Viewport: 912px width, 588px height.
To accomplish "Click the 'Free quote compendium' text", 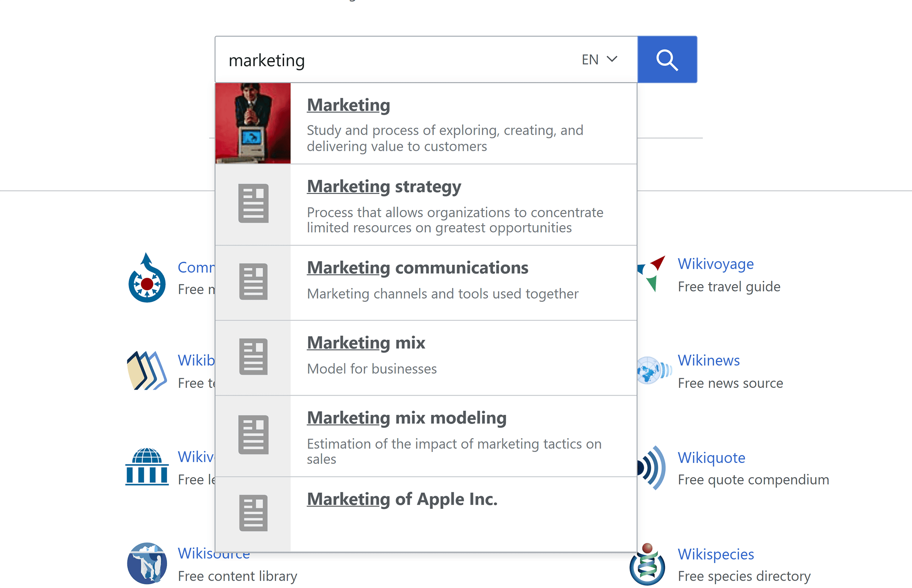I will pos(753,480).
